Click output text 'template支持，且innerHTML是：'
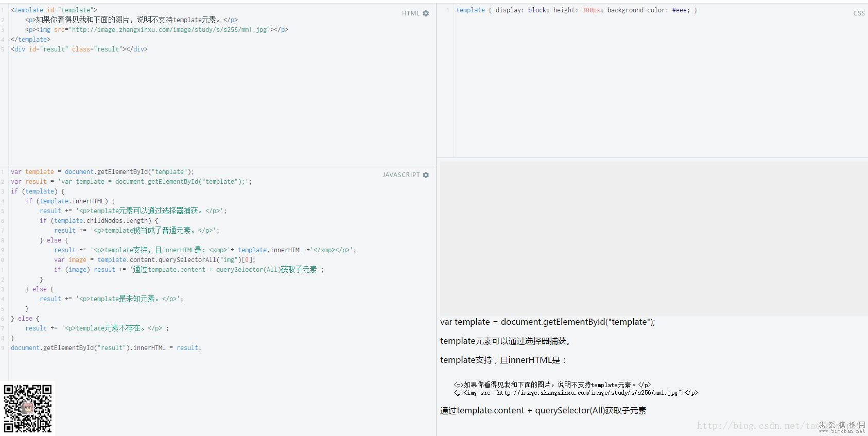This screenshot has width=868, height=436. click(503, 360)
